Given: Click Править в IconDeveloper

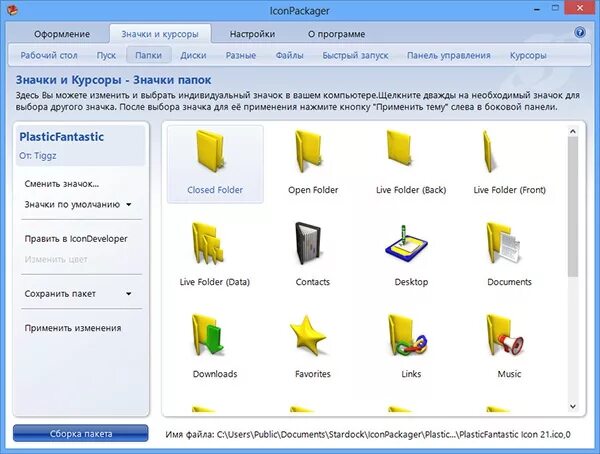Looking at the screenshot, I should 76,239.
